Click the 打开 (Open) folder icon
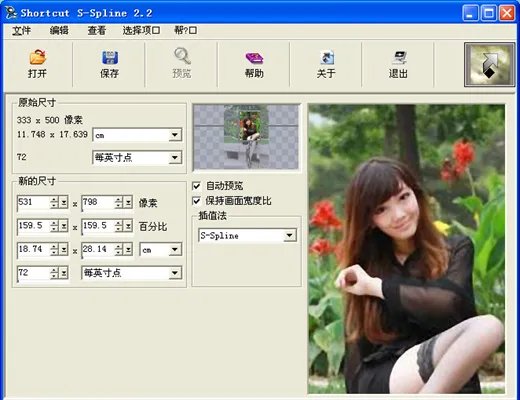Image resolution: width=520 pixels, height=400 pixels. point(37,57)
